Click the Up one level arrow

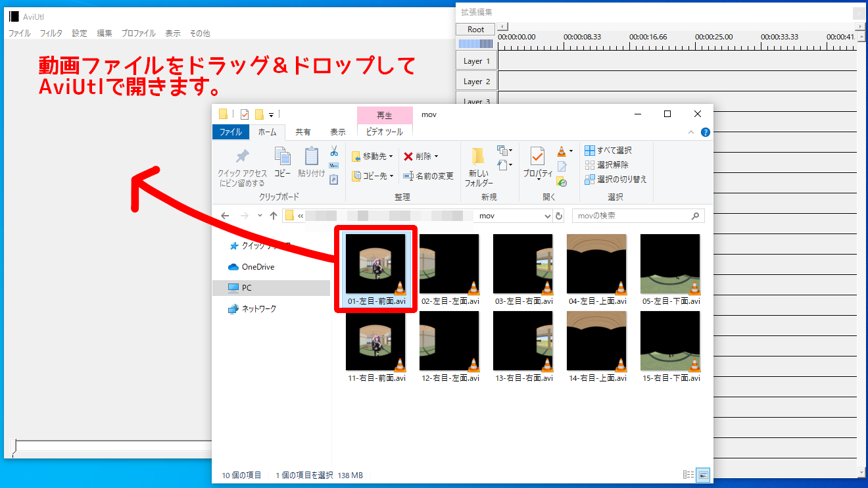pos(274,216)
